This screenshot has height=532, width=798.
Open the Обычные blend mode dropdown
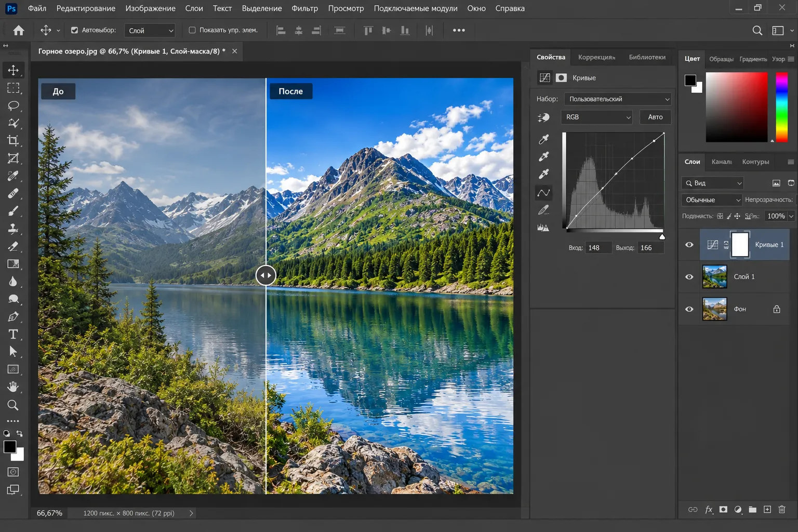[x=711, y=200]
